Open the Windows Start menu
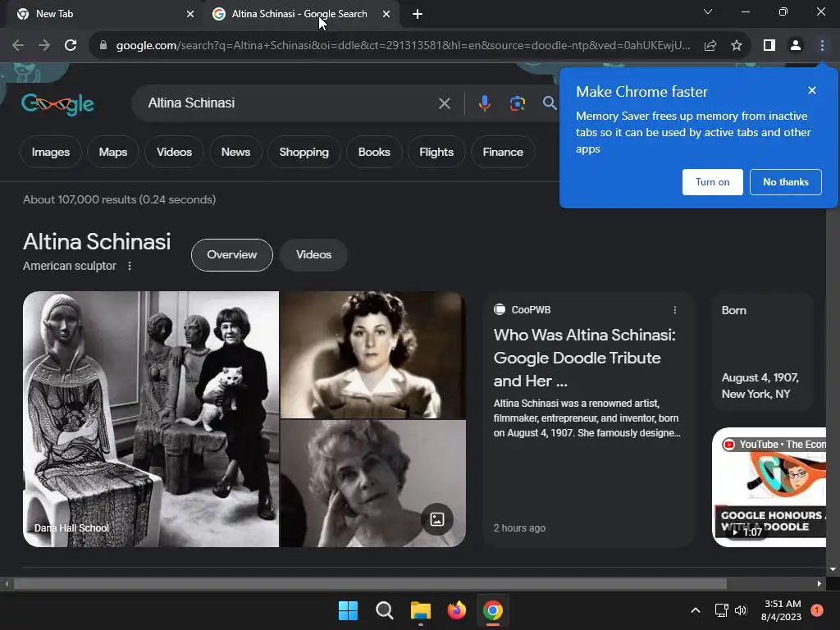The height and width of the screenshot is (630, 840). 348,610
